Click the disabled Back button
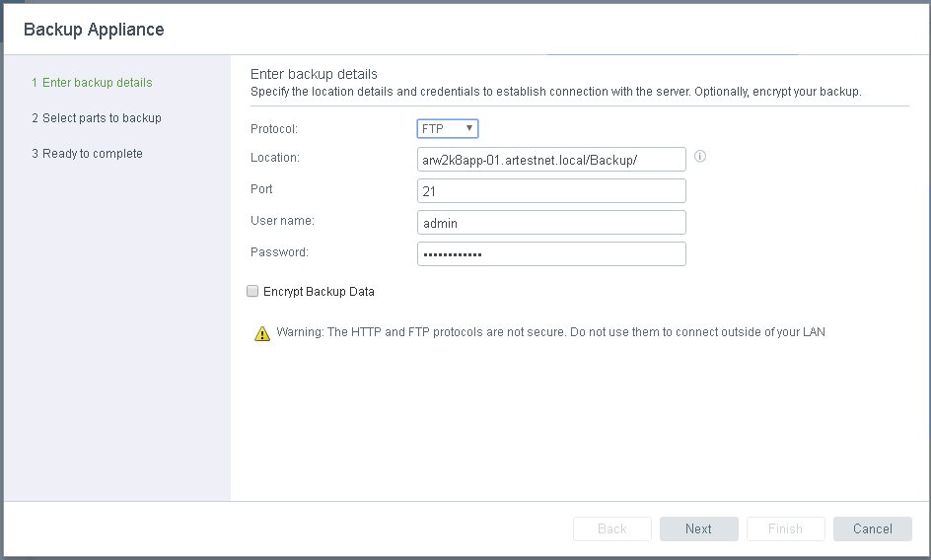The height and width of the screenshot is (560, 931). (612, 528)
